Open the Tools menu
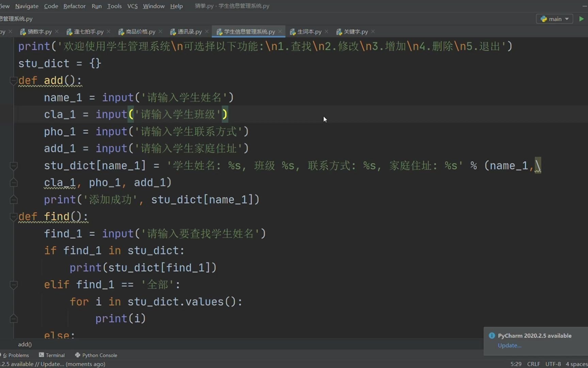Image resolution: width=588 pixels, height=368 pixels. pos(114,6)
